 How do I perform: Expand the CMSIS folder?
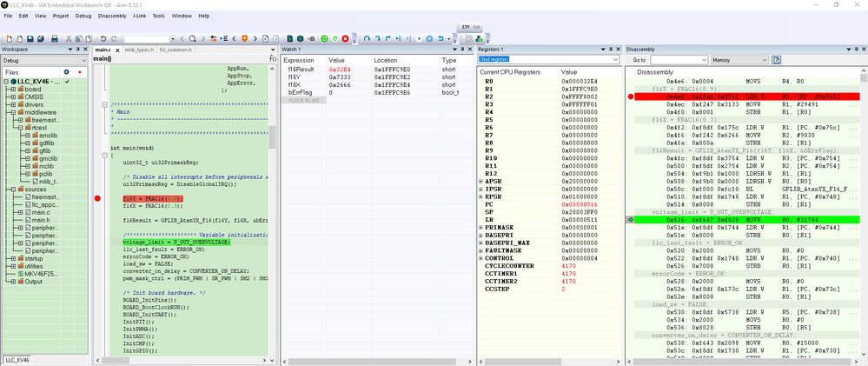pos(13,96)
